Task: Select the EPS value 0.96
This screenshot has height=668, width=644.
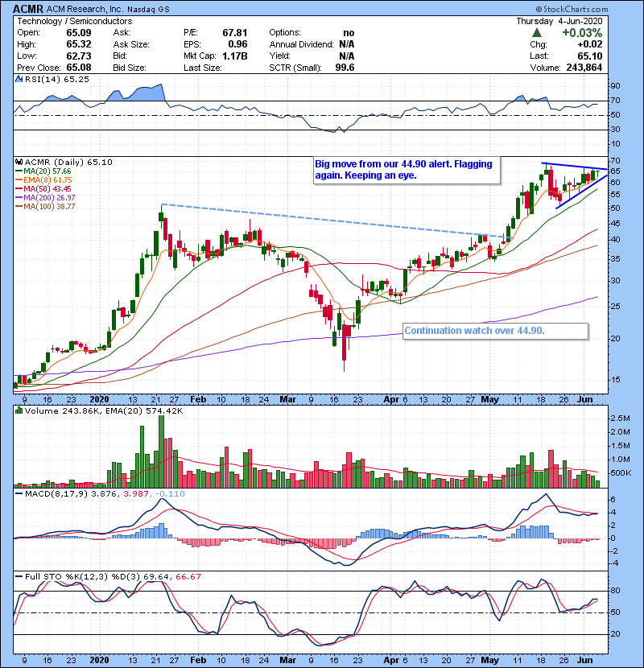Action: coord(237,44)
